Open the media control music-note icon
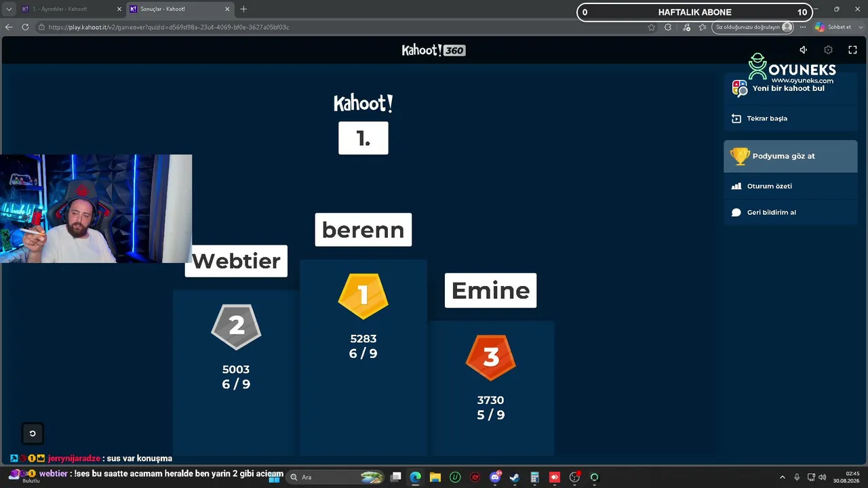868x488 pixels. tap(686, 27)
